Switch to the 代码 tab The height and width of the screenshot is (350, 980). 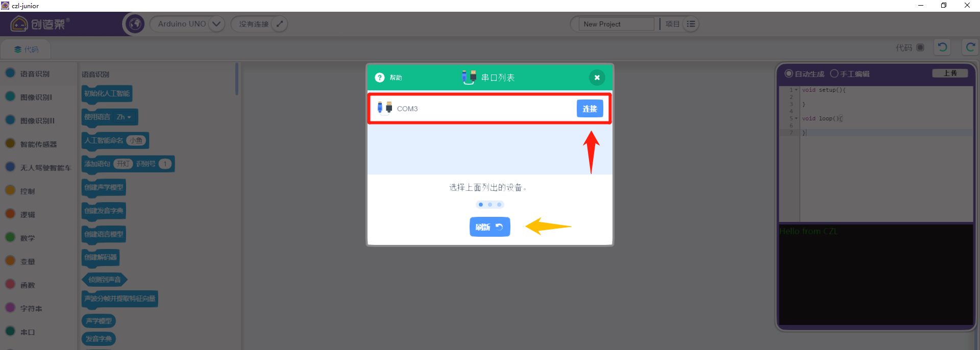(x=26, y=49)
